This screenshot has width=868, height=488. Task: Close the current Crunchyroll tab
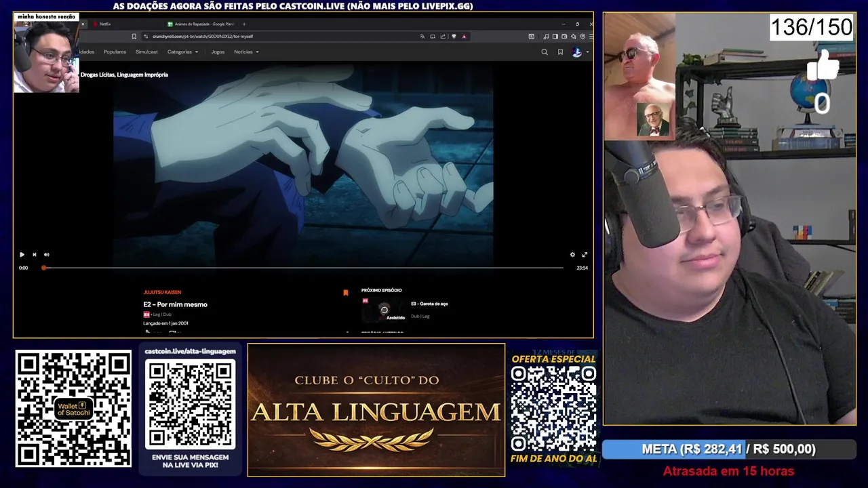83,24
